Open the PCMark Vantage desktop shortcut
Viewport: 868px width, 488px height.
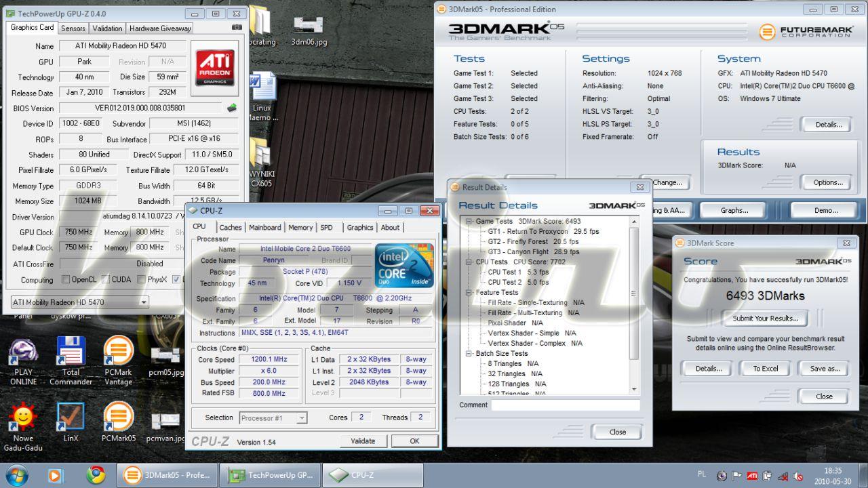tap(118, 361)
